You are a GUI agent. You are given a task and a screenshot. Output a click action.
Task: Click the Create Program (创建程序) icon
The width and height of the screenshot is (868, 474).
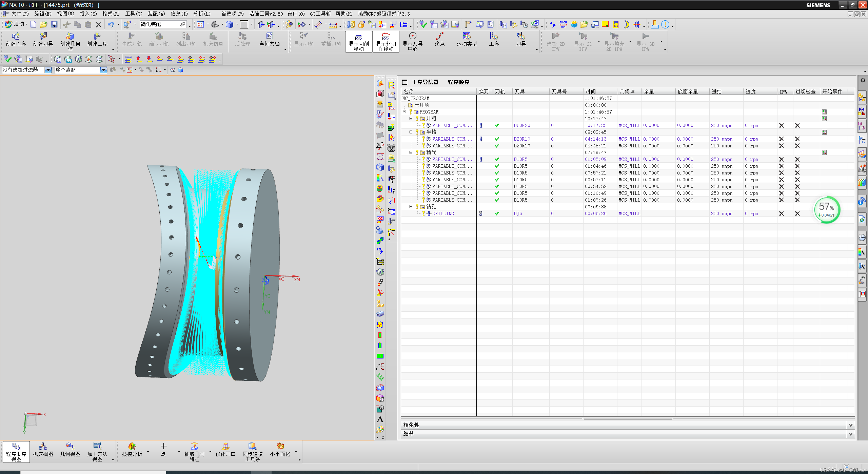click(x=16, y=40)
